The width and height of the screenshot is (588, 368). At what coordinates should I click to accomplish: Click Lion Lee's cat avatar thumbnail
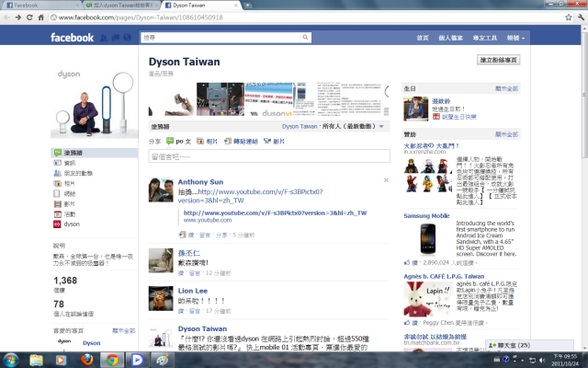pos(161,298)
